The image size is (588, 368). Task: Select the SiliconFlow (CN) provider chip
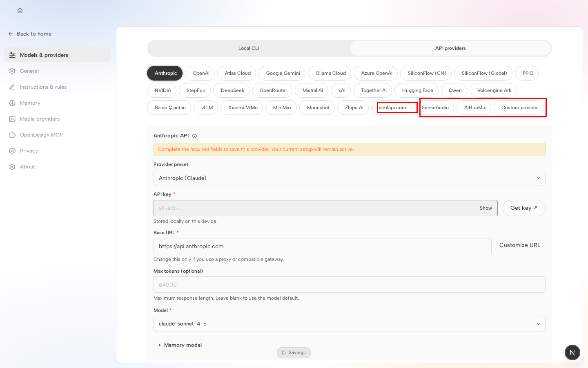coord(427,73)
